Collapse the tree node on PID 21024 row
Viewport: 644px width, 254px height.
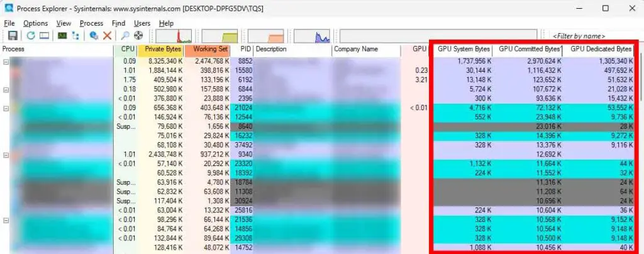pyautogui.click(x=6, y=108)
